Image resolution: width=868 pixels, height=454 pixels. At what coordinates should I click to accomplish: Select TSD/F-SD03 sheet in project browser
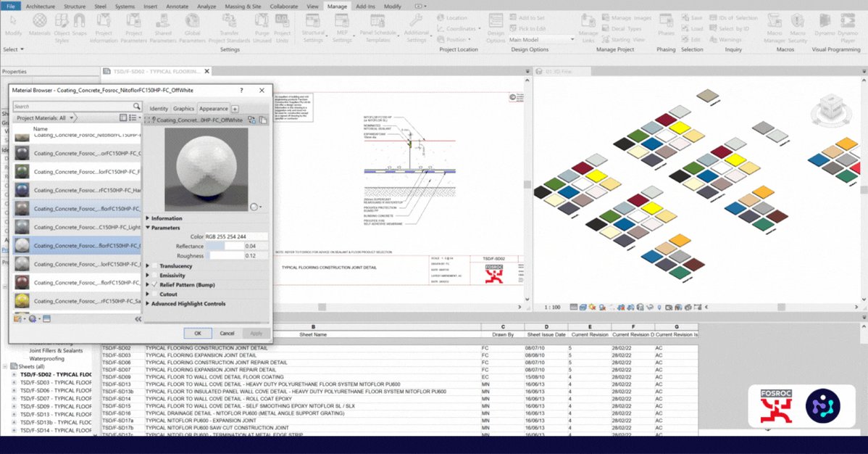click(56, 382)
